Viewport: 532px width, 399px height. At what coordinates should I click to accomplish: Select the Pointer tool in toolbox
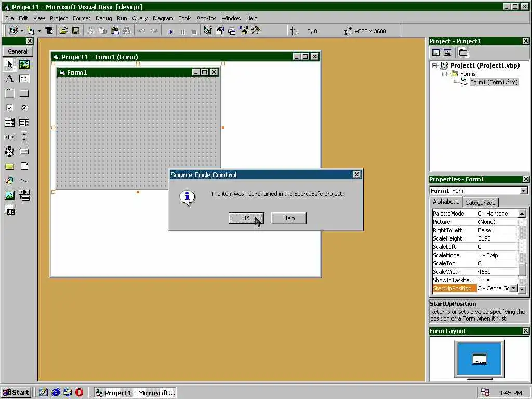tap(10, 64)
